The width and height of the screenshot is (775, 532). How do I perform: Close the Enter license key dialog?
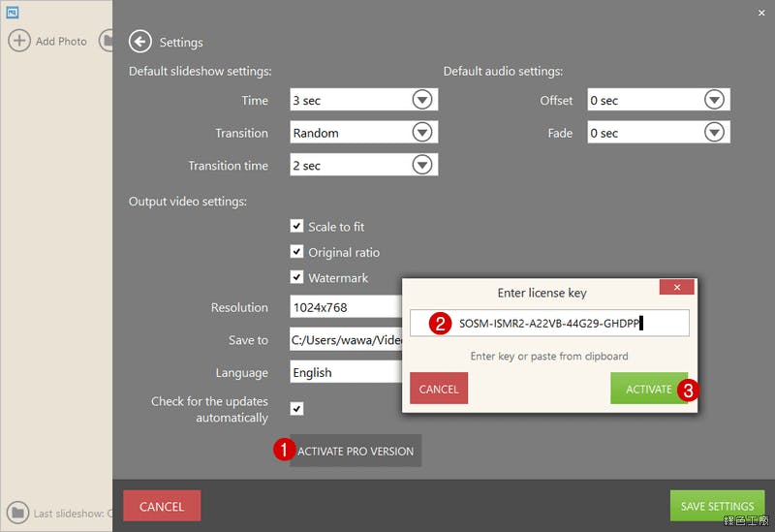[x=676, y=287]
